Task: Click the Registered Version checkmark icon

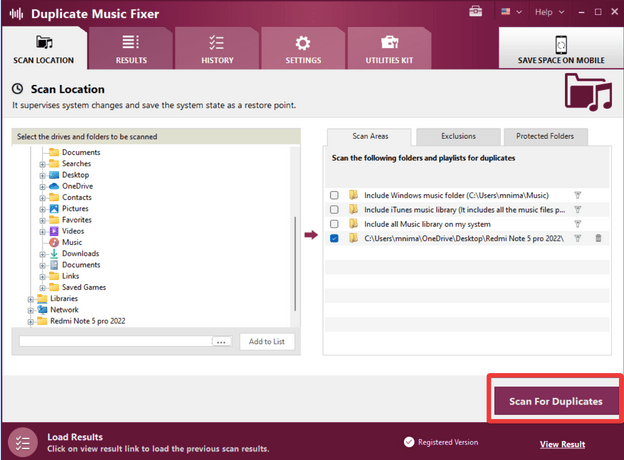Action: pyautogui.click(x=409, y=442)
